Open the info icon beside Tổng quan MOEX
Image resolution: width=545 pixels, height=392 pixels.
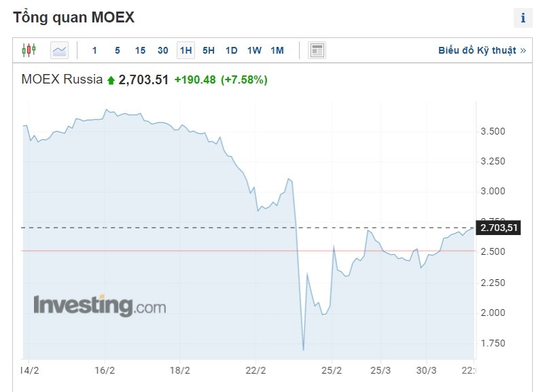click(523, 18)
